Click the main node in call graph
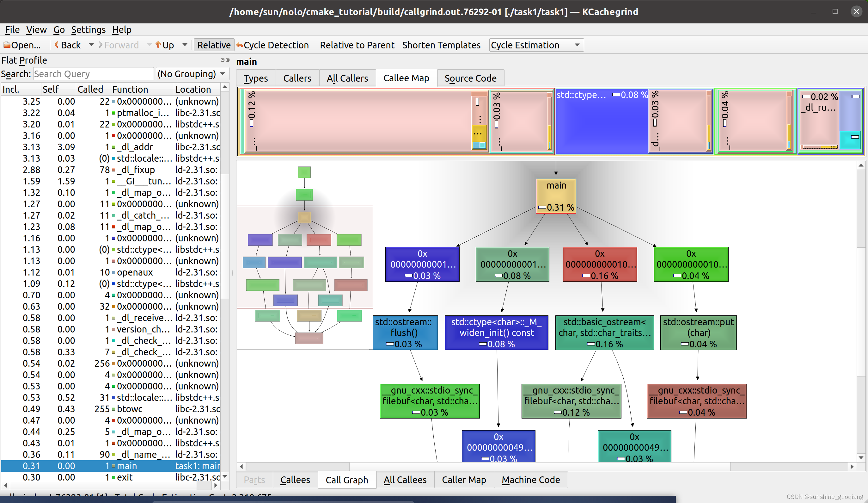Viewport: 868px width, 503px height. (556, 196)
